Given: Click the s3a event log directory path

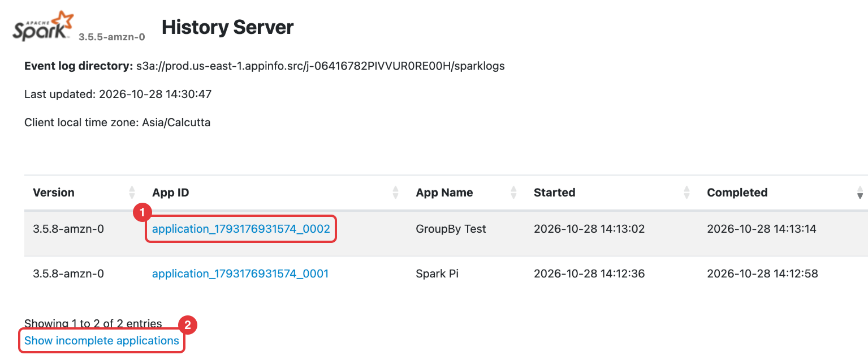Looking at the screenshot, I should click(320, 66).
